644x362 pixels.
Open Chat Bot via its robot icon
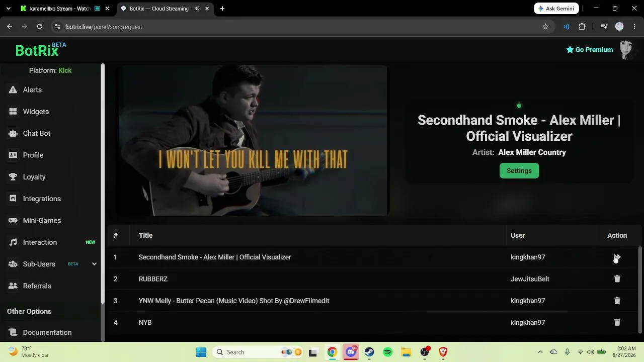tap(13, 133)
